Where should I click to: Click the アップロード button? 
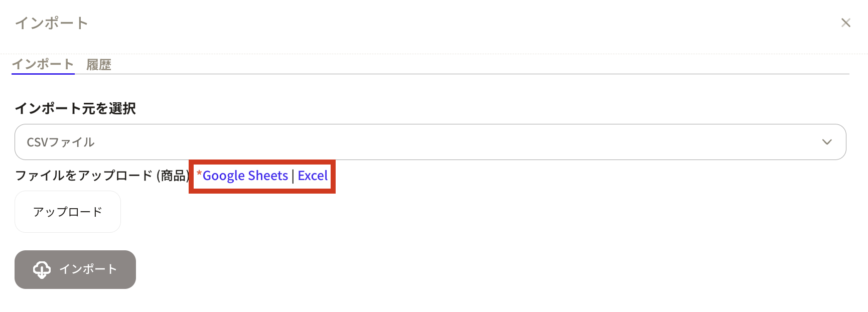68,212
